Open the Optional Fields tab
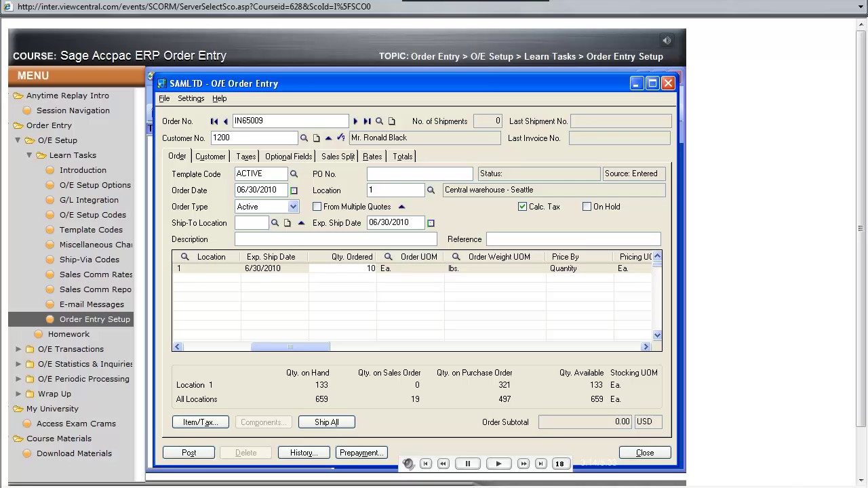Image resolution: width=868 pixels, height=488 pixels. 288,157
